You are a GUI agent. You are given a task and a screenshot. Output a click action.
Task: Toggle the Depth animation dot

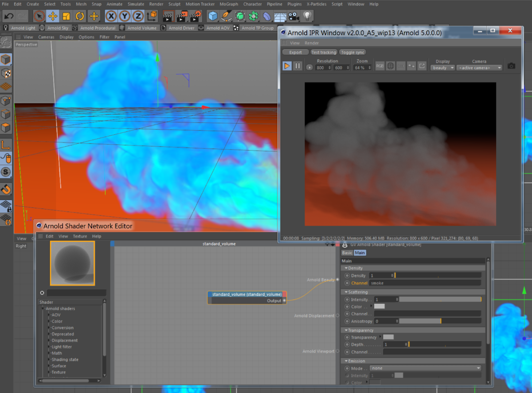347,344
